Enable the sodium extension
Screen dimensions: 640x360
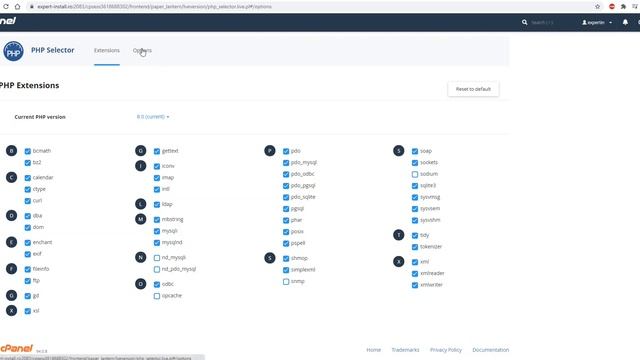pyautogui.click(x=415, y=174)
